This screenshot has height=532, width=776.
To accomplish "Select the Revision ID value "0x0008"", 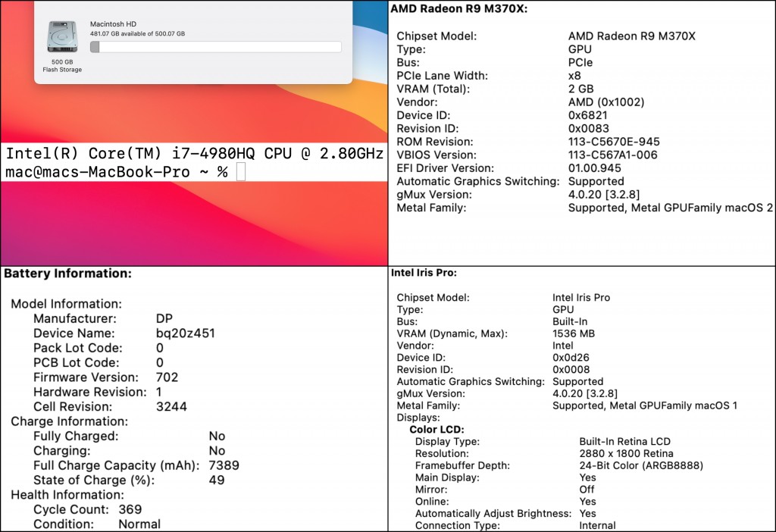I will (x=571, y=370).
